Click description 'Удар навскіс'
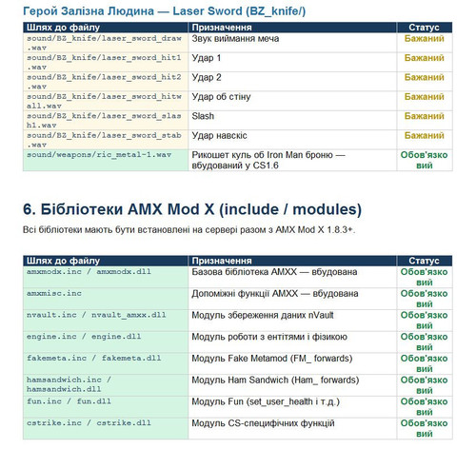Viewport: 476px width, 449px height. click(219, 135)
